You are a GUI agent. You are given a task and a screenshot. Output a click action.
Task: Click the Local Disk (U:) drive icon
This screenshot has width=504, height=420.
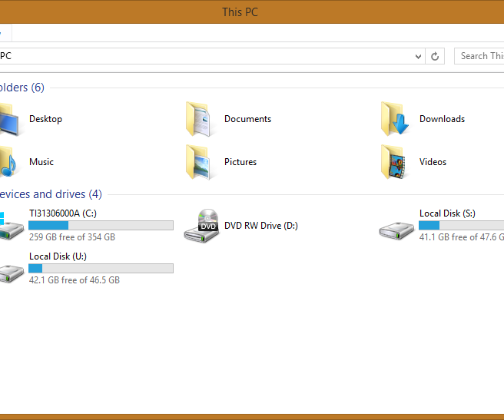click(x=12, y=273)
